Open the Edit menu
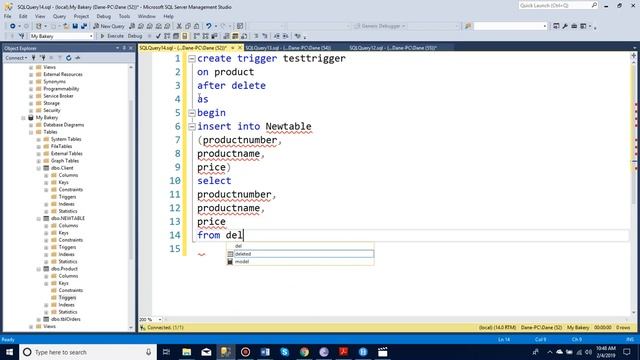 [x=23, y=16]
